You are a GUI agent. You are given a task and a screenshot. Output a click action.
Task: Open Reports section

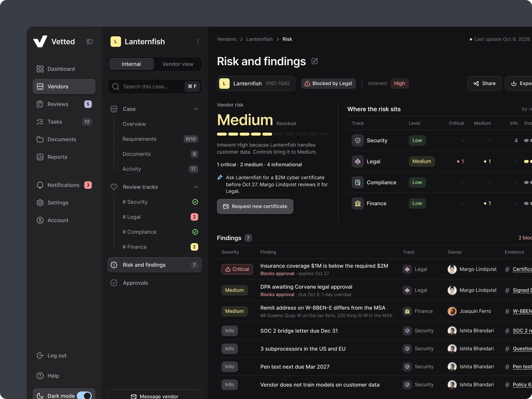64,157
